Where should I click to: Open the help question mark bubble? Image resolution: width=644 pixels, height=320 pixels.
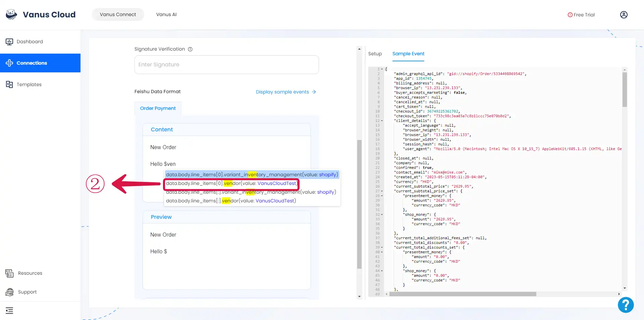[x=626, y=305]
